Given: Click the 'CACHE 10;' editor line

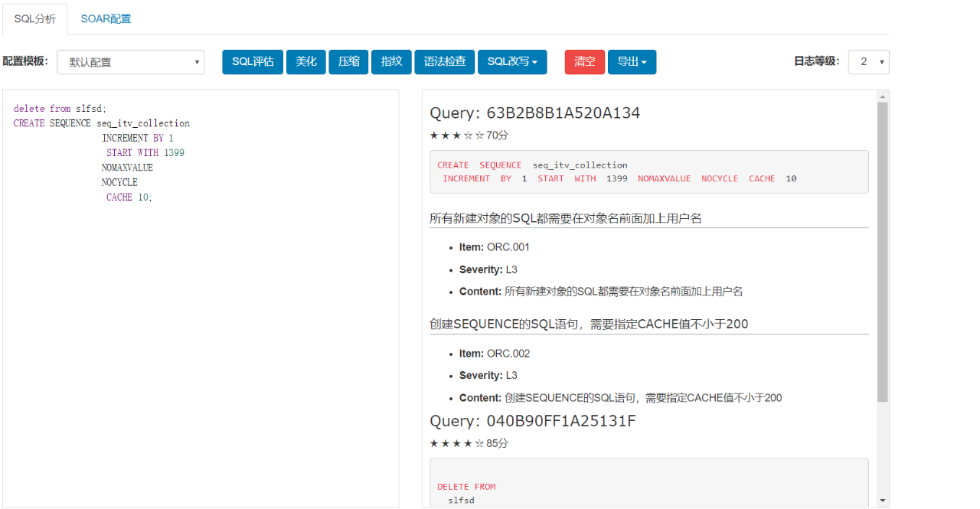Looking at the screenshot, I should click(129, 197).
